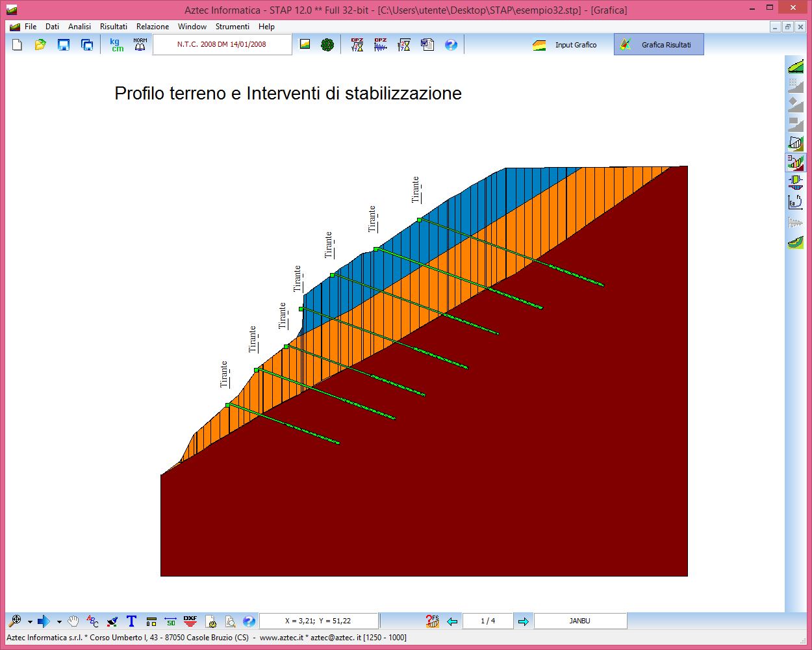This screenshot has height=650, width=812.
Task: Click the N.T.C. 2008 DM 14/01/2008 button
Action: click(222, 45)
